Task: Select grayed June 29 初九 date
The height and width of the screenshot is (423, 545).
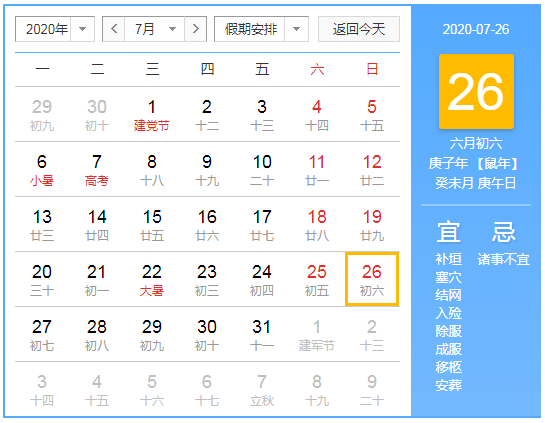Action: pos(42,115)
